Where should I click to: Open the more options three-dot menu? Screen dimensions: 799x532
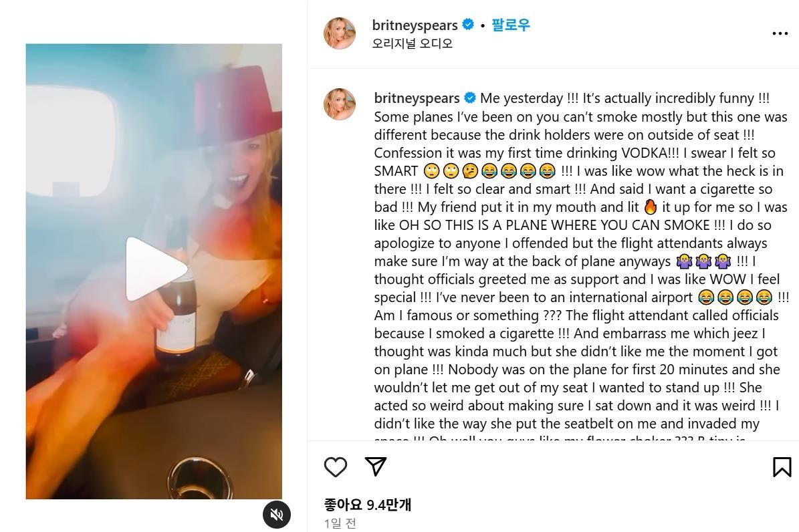coord(780,33)
